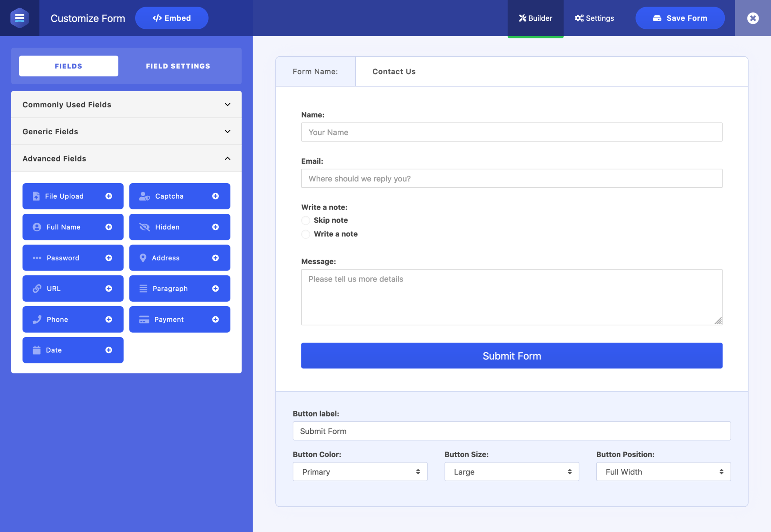Image resolution: width=771 pixels, height=532 pixels.
Task: Open the Settings menu in top bar
Action: [x=594, y=18]
